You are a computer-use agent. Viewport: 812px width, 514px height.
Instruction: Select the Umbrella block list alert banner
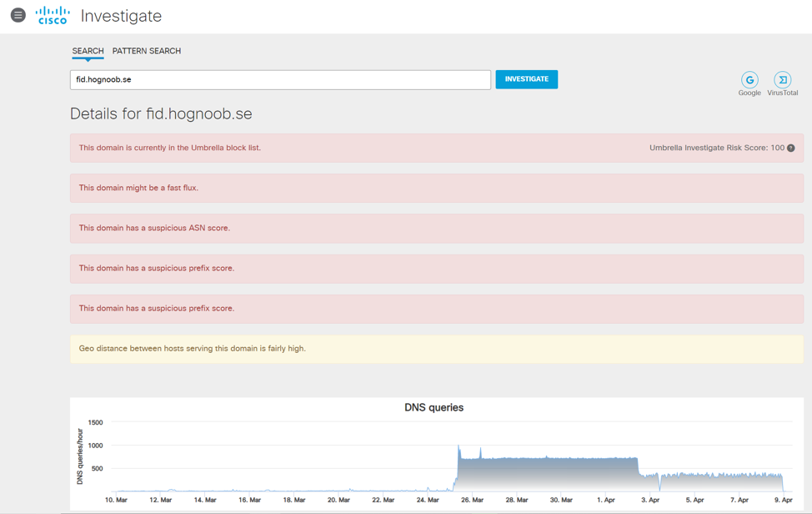pos(333,148)
